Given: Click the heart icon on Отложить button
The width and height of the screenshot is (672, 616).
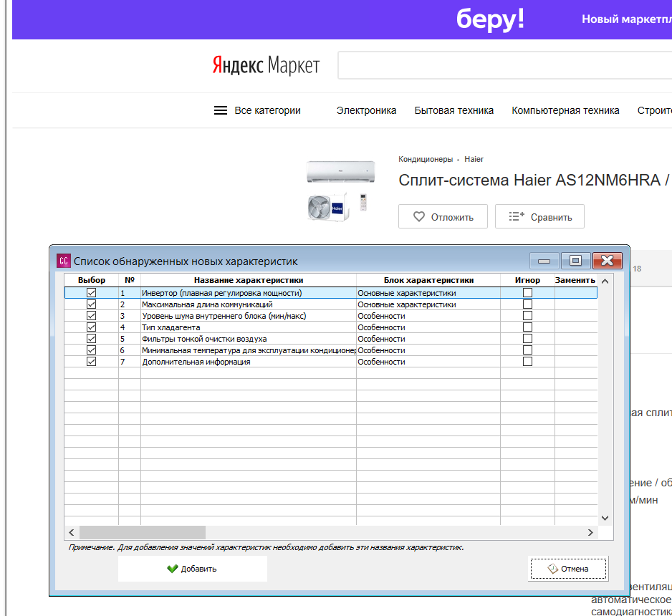Looking at the screenshot, I should [x=418, y=217].
